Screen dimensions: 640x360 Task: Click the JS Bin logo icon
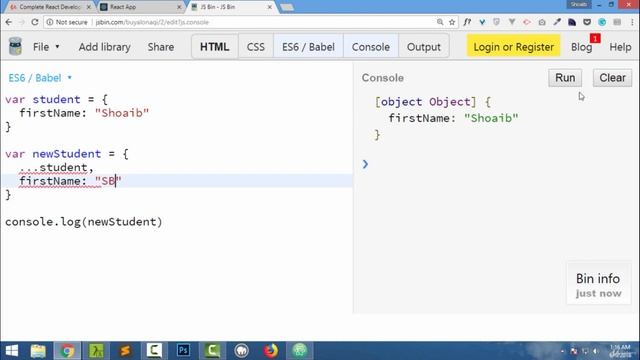[15, 46]
